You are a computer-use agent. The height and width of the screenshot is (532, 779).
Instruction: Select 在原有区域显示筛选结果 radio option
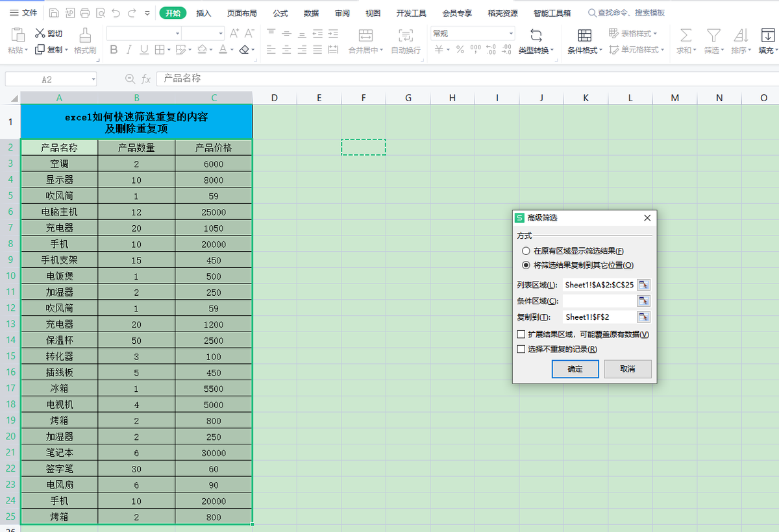526,251
